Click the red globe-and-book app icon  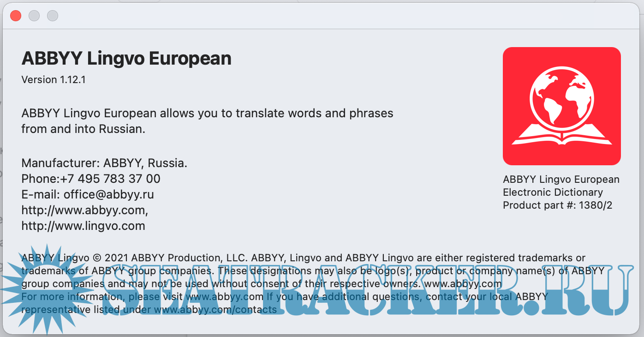561,106
